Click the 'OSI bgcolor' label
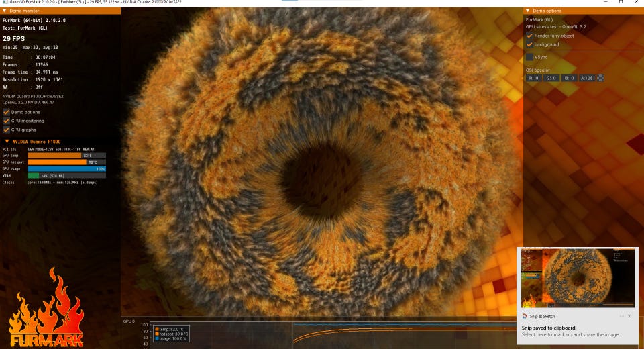Screen dimensions: 644x349 (537, 70)
